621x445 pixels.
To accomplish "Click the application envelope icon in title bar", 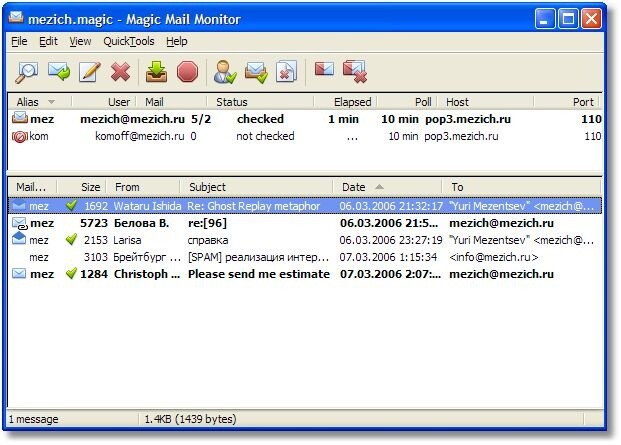I will 16,18.
